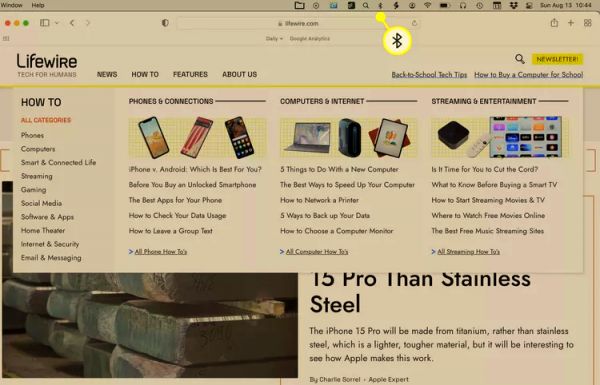Open a new tab with plus button
The height and width of the screenshot is (385, 600).
click(571, 23)
